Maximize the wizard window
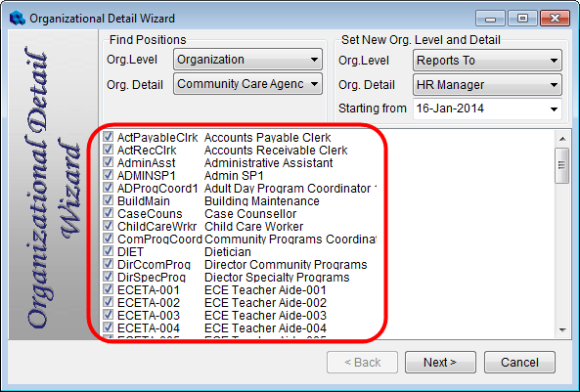 tap(522, 19)
